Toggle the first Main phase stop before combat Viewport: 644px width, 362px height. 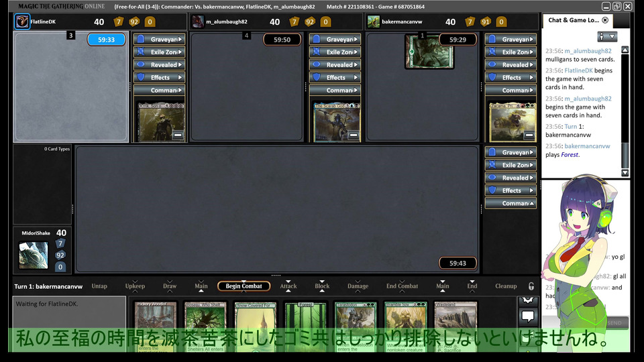(201, 286)
